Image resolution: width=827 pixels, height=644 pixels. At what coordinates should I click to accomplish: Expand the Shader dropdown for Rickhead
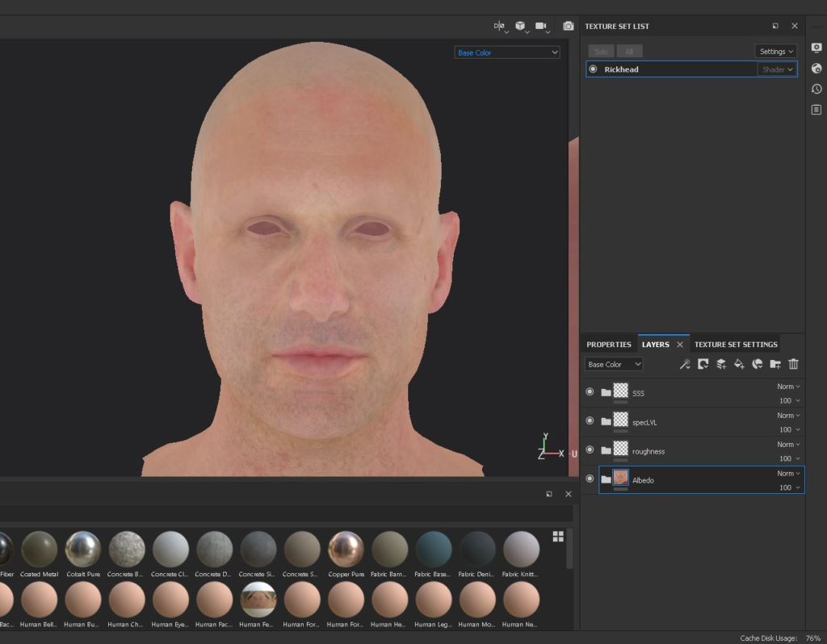(777, 69)
